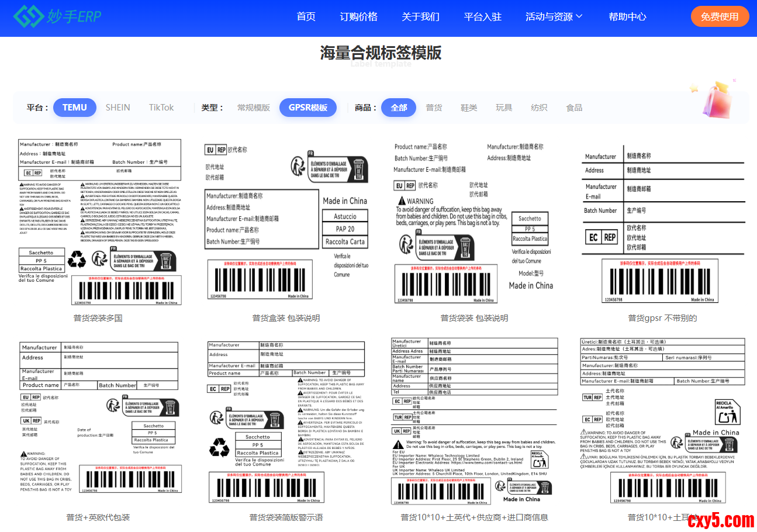The image size is (757, 532).
Task: Click the 平台入驻 nav link
Action: coord(482,16)
